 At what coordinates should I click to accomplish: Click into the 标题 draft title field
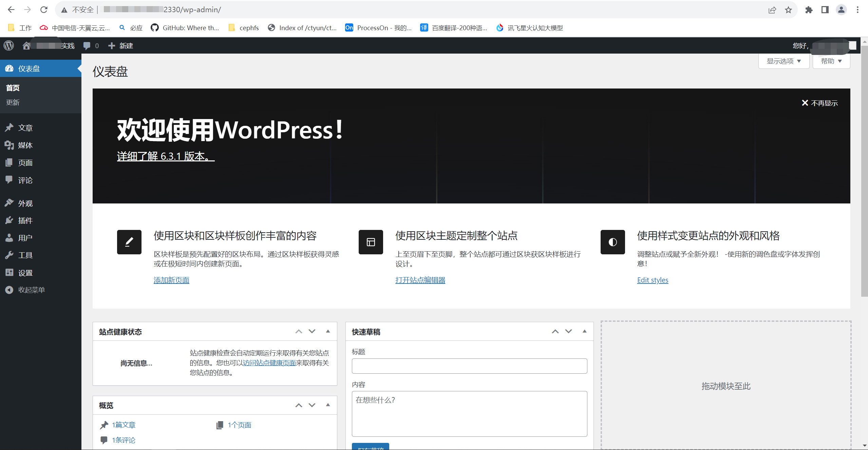[469, 366]
